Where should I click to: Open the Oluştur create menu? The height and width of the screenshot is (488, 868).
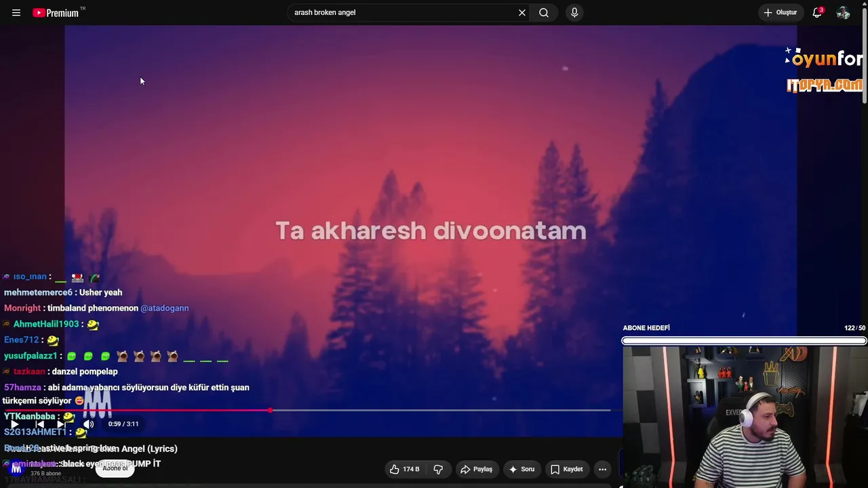point(781,13)
